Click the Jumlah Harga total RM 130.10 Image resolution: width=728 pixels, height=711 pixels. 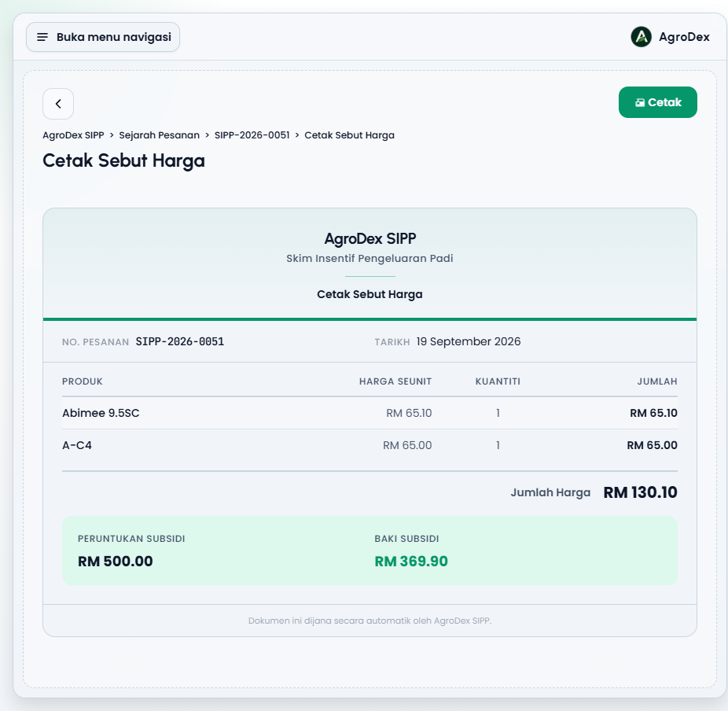coord(640,492)
